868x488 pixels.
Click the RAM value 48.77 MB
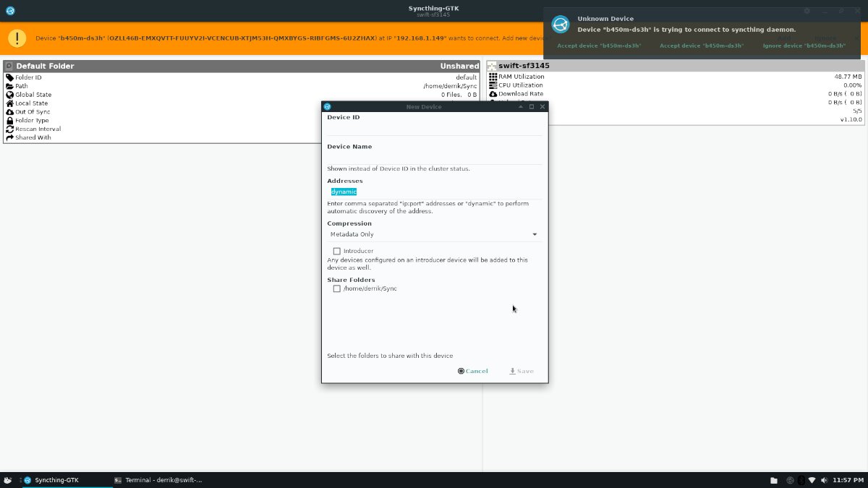(848, 77)
